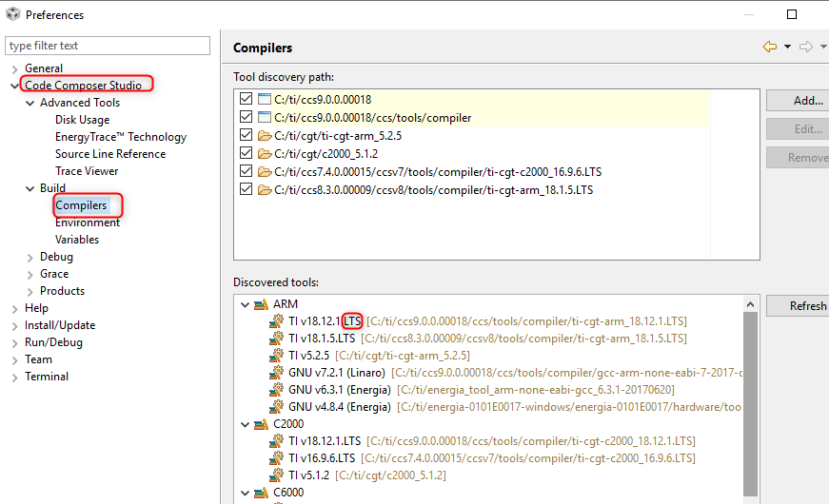Expand the Debug preferences node
829x504 pixels.
[30, 257]
